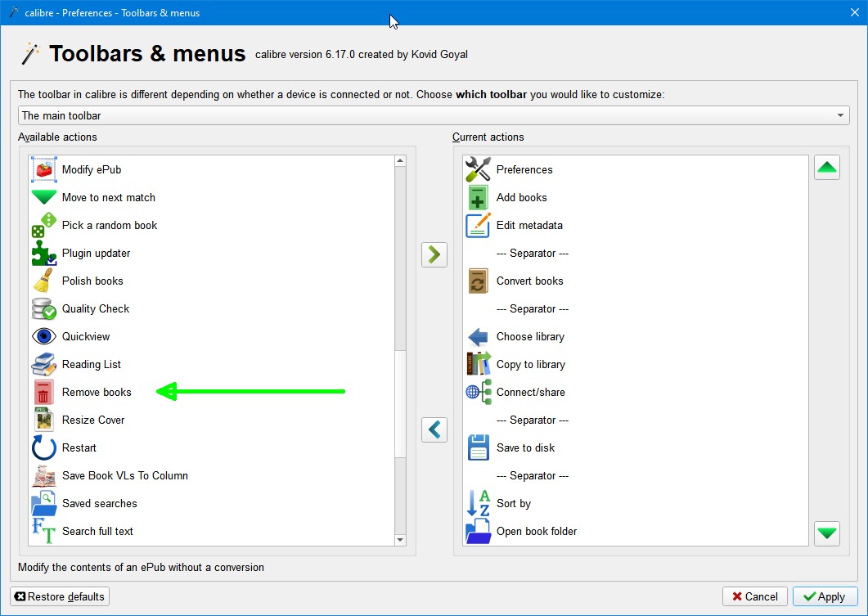Select 'Sort by' text in Current actions
Image resolution: width=868 pixels, height=616 pixels.
coord(513,503)
